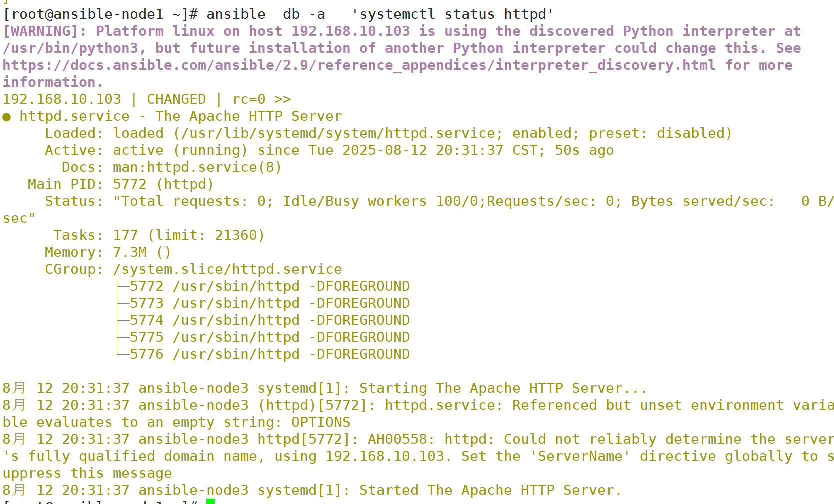The image size is (834, 504).
Task: Click process 5772 /usr/sbin/httpd -DFOREGROUND
Action: [x=270, y=286]
